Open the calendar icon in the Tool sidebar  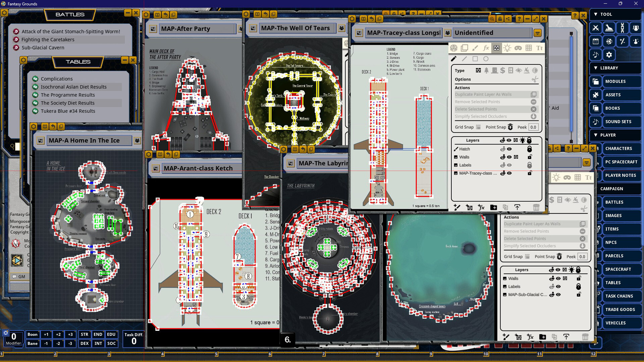pos(595,41)
